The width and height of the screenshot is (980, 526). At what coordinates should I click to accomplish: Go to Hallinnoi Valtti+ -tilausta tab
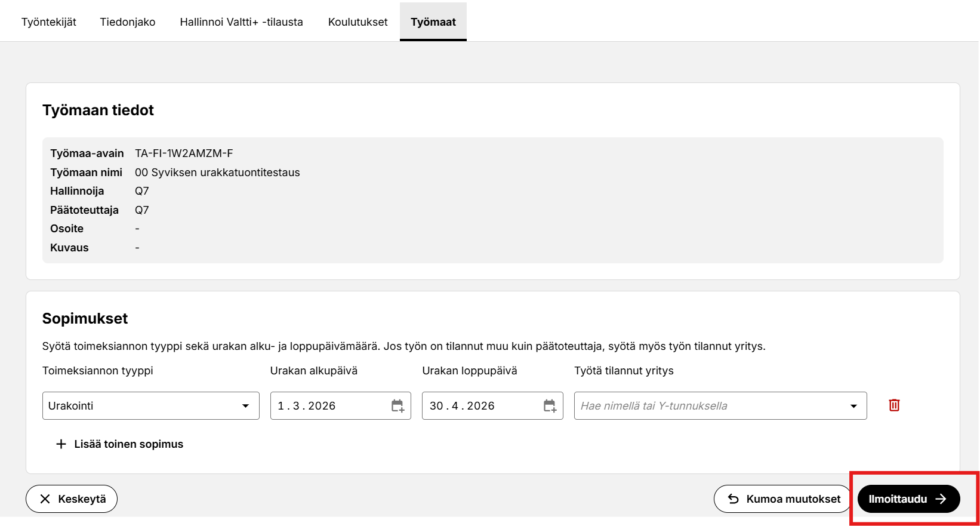(x=242, y=22)
